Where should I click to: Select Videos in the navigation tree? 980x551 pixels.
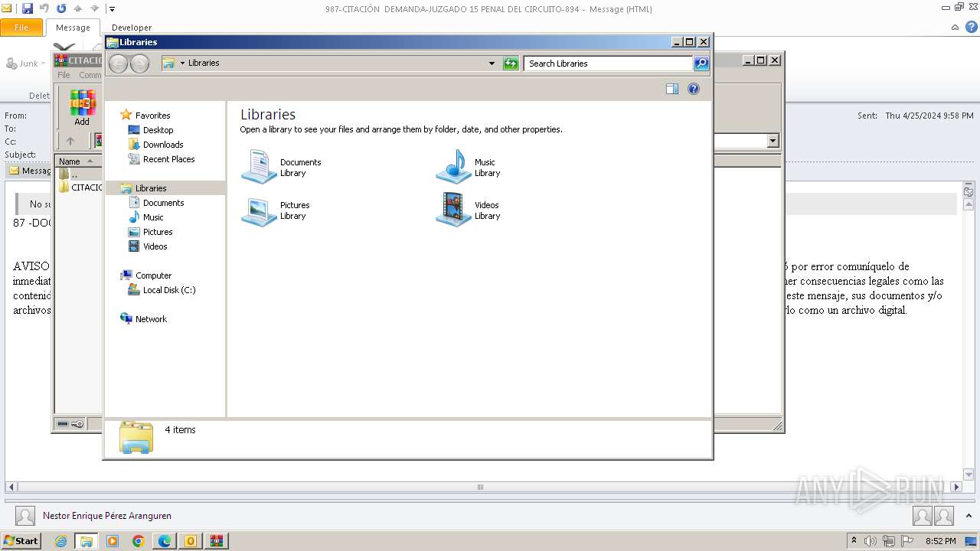click(148, 246)
